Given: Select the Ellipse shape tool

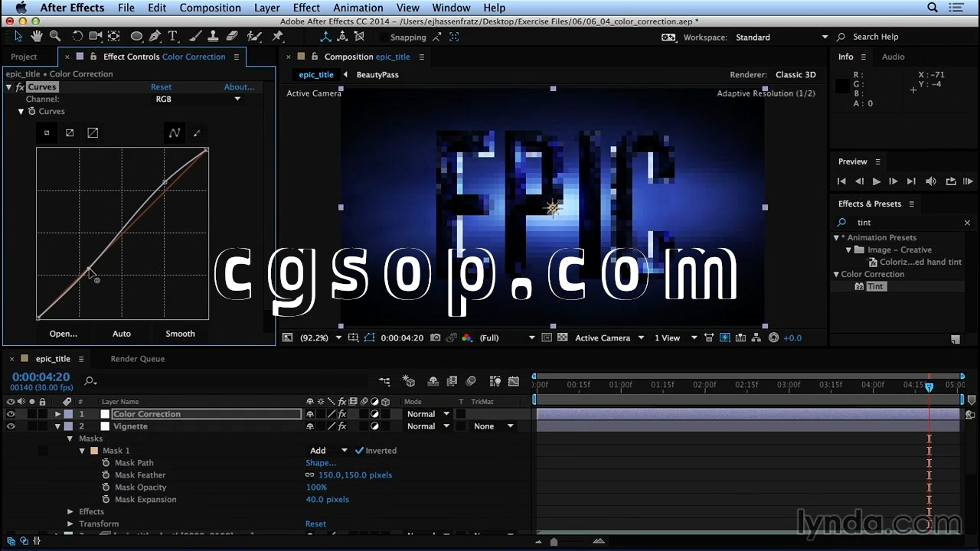Looking at the screenshot, I should [x=136, y=37].
